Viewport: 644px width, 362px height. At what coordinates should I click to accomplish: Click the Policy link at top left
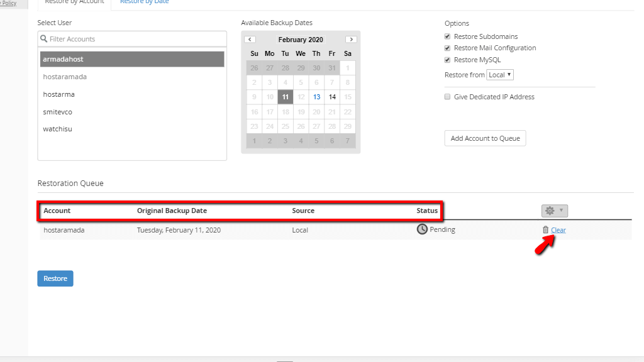click(9, 3)
